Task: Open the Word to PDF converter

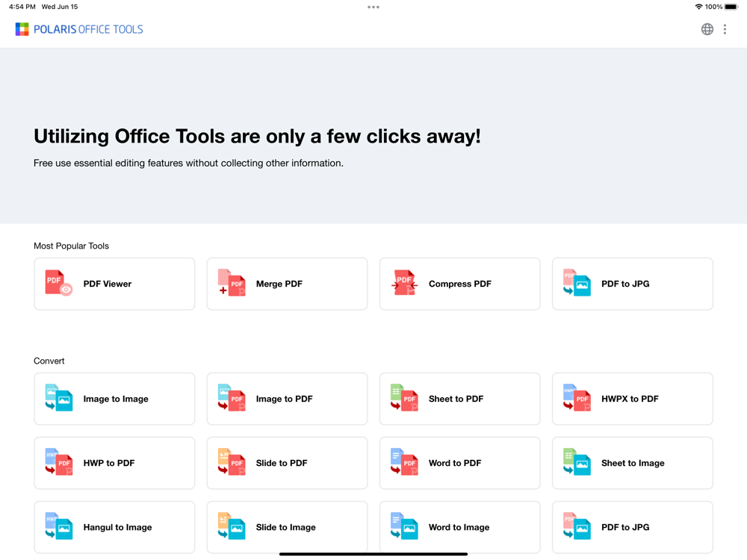Action: [x=459, y=463]
